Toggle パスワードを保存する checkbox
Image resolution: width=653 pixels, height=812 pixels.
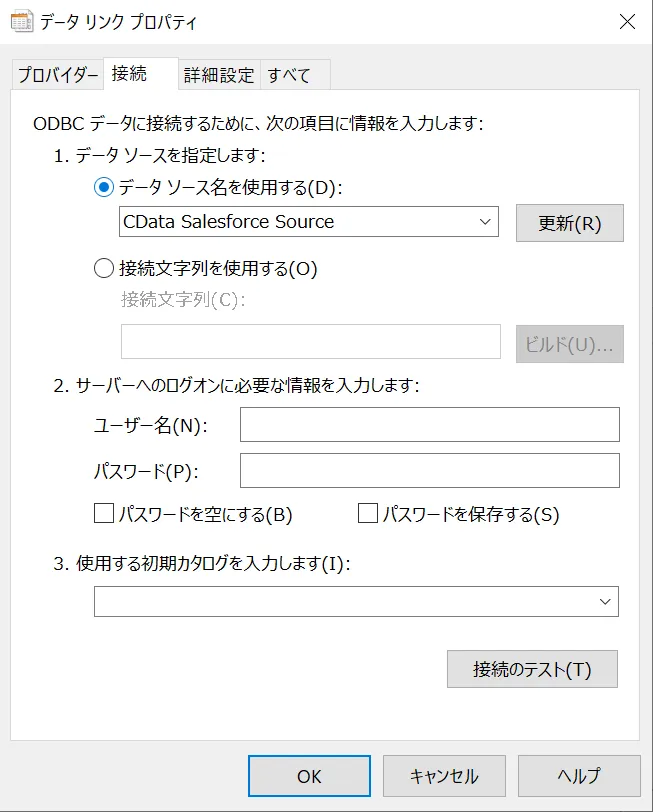(x=368, y=514)
